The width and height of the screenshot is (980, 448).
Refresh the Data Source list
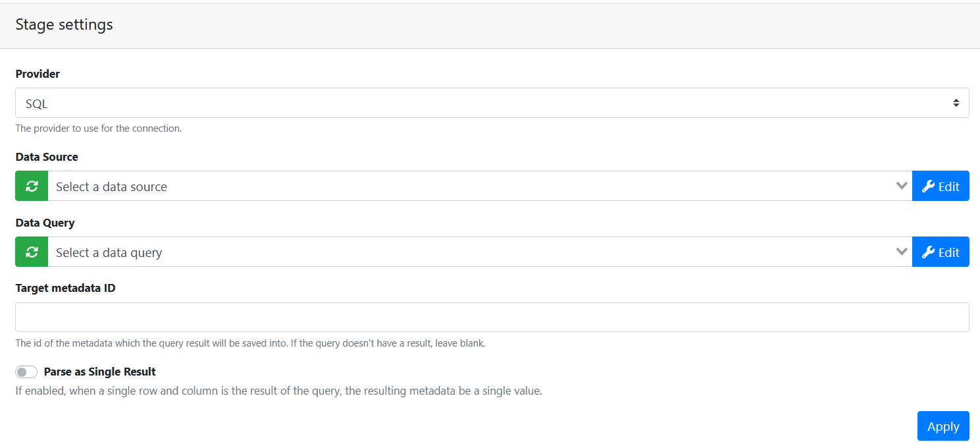pyautogui.click(x=32, y=186)
